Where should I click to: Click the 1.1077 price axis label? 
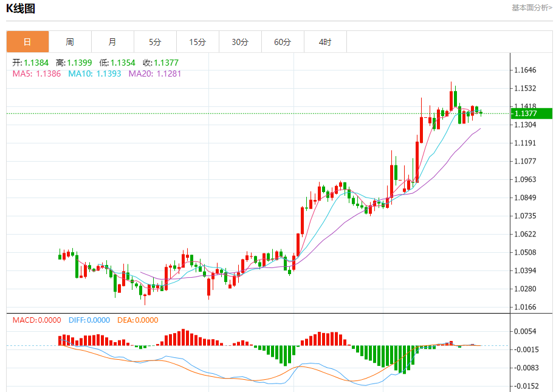click(x=525, y=161)
